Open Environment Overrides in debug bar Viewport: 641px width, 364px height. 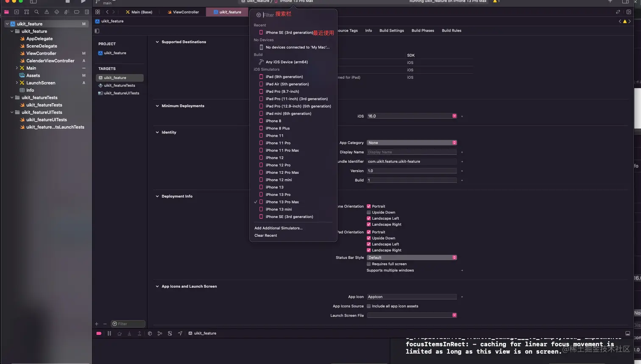point(170,333)
